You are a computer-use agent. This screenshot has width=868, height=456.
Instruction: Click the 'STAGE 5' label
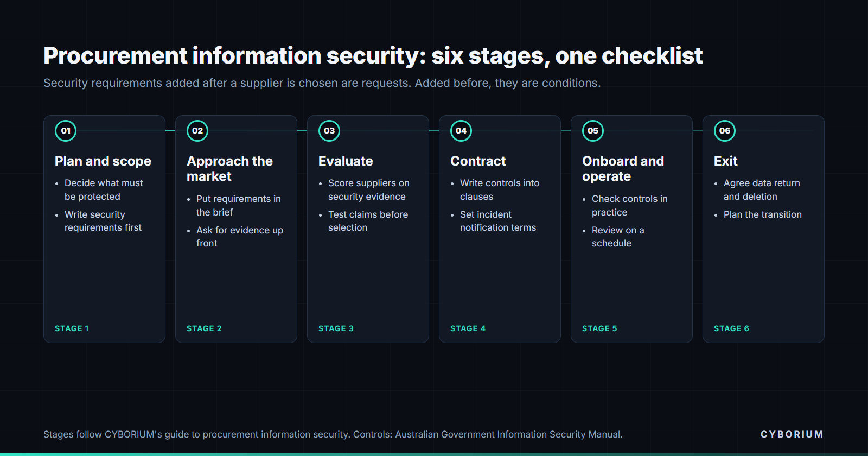coord(599,328)
